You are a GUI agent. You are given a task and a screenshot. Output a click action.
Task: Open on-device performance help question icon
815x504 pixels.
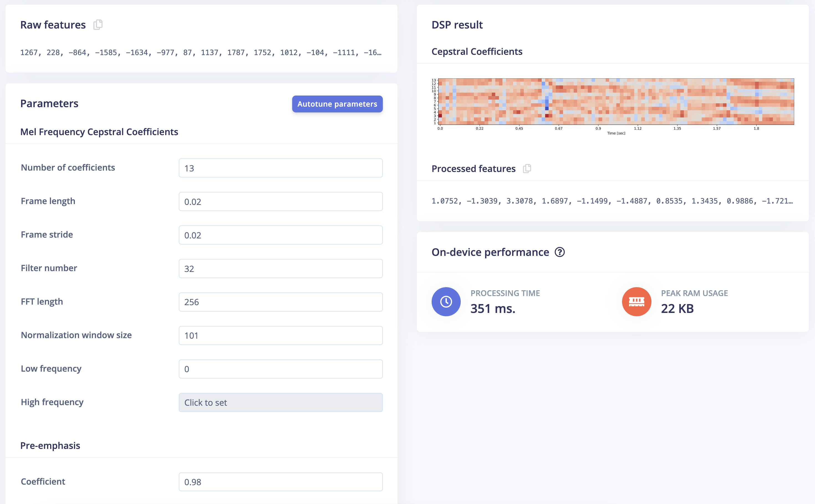tap(560, 252)
